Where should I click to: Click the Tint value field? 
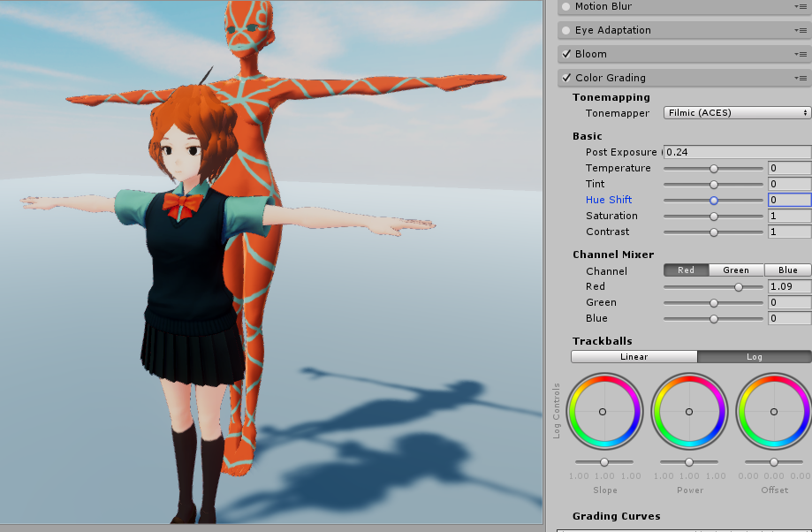pyautogui.click(x=790, y=184)
